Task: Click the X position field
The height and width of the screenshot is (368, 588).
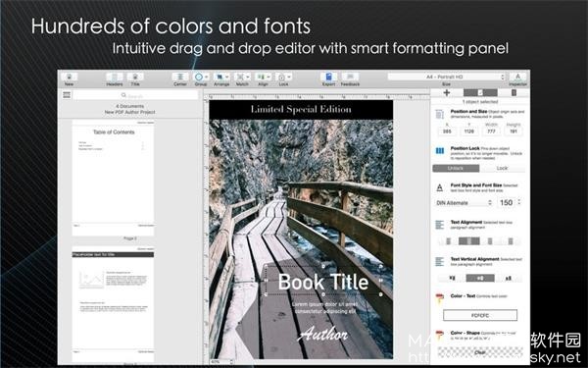Action: click(x=447, y=131)
